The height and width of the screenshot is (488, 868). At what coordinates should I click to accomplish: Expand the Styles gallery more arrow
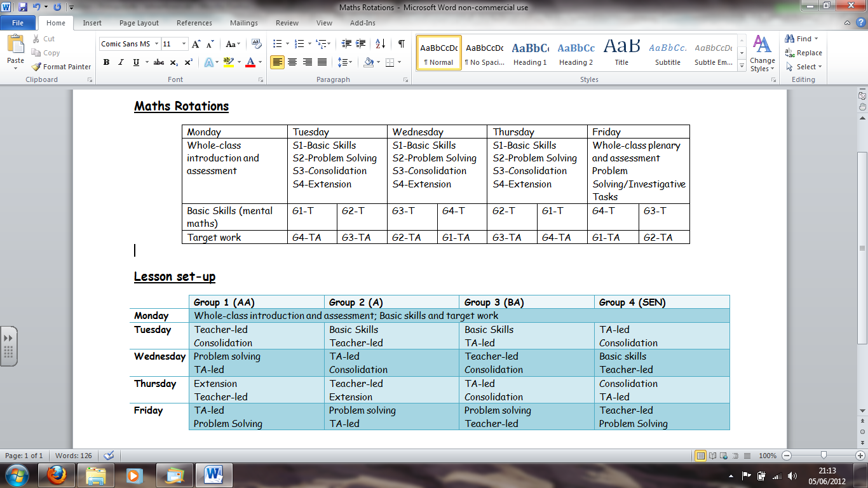[742, 66]
